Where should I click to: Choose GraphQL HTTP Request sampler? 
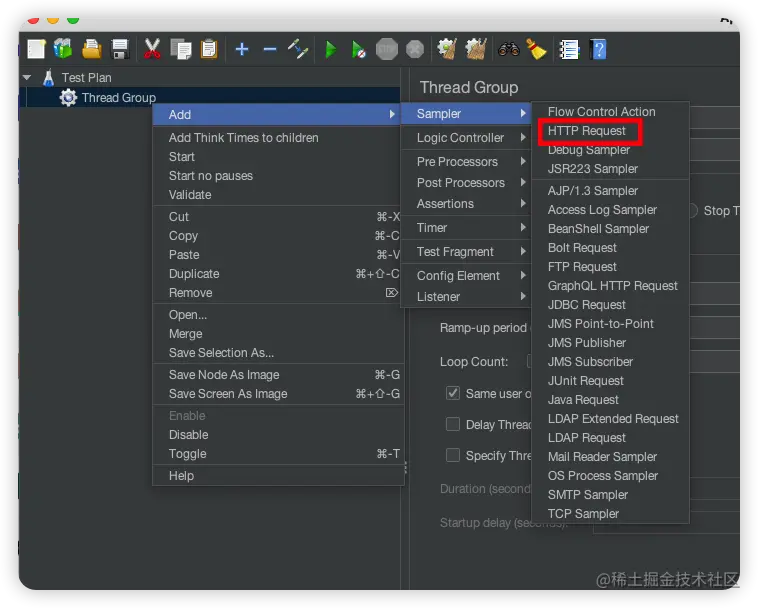(x=612, y=286)
